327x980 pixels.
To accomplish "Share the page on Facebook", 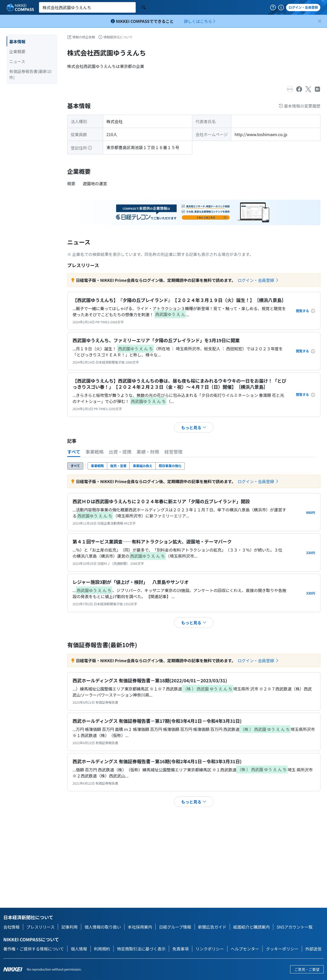I will [x=299, y=89].
